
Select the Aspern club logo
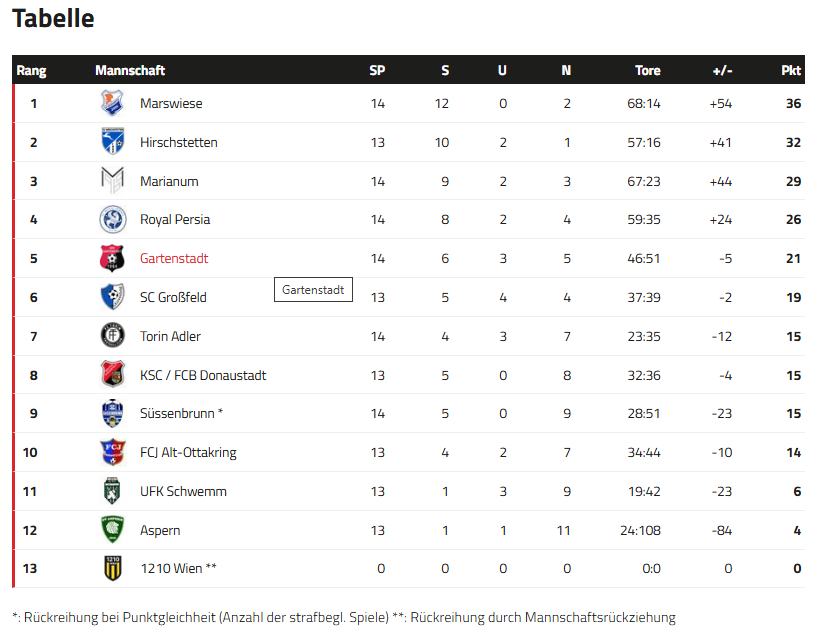(112, 530)
